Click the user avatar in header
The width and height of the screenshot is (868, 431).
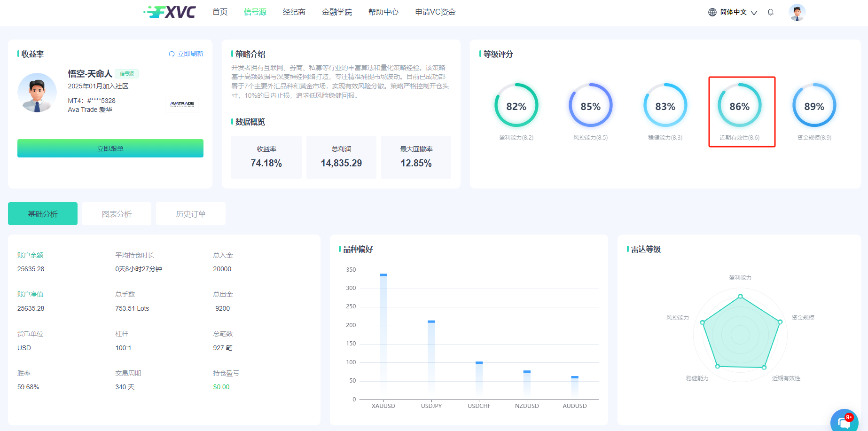click(x=797, y=12)
